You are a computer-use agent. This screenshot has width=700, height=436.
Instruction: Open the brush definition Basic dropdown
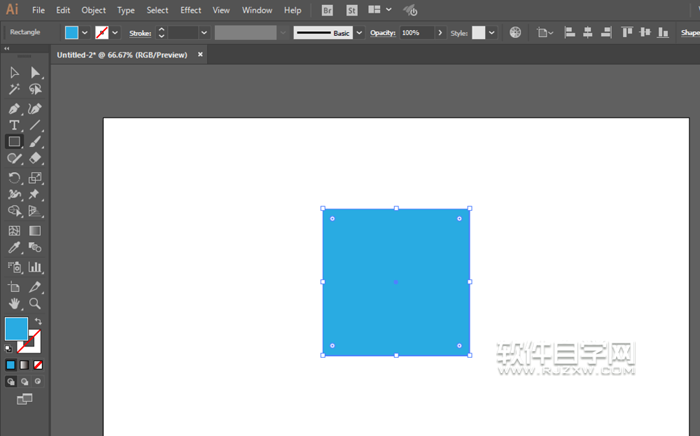tap(358, 32)
